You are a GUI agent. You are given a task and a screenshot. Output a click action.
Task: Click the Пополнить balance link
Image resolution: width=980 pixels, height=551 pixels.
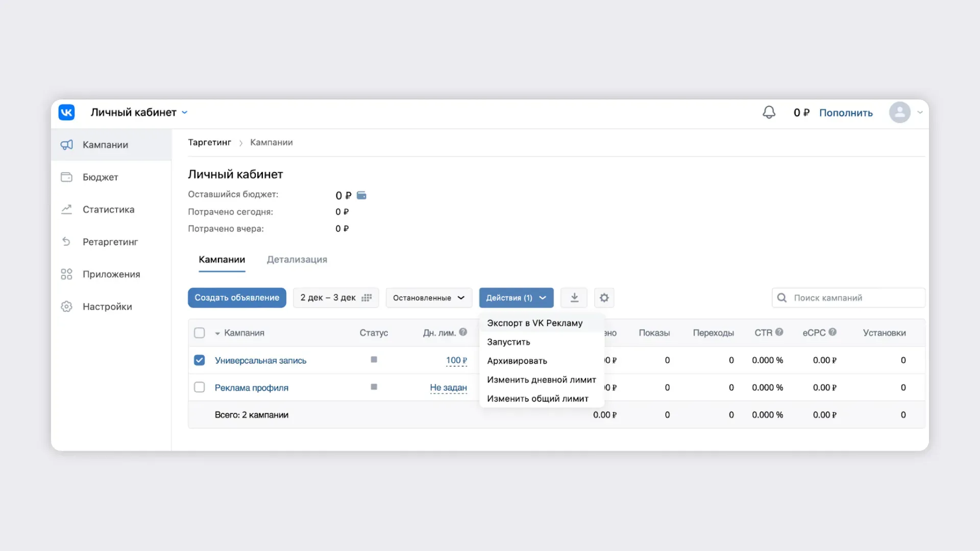pyautogui.click(x=845, y=113)
